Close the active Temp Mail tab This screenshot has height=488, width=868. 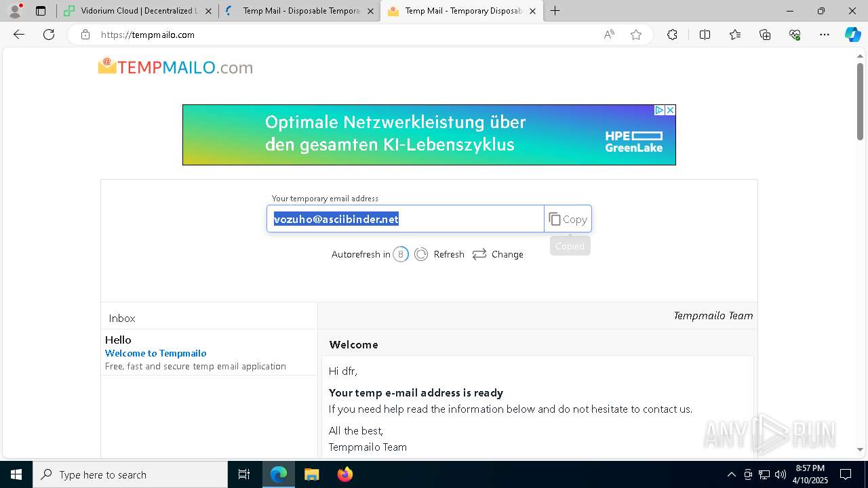coord(532,11)
